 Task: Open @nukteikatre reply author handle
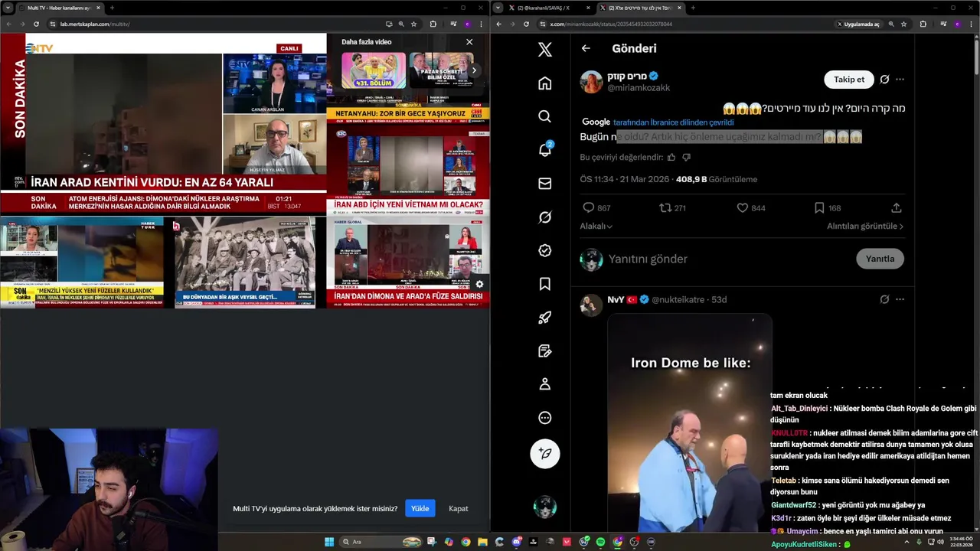point(679,299)
